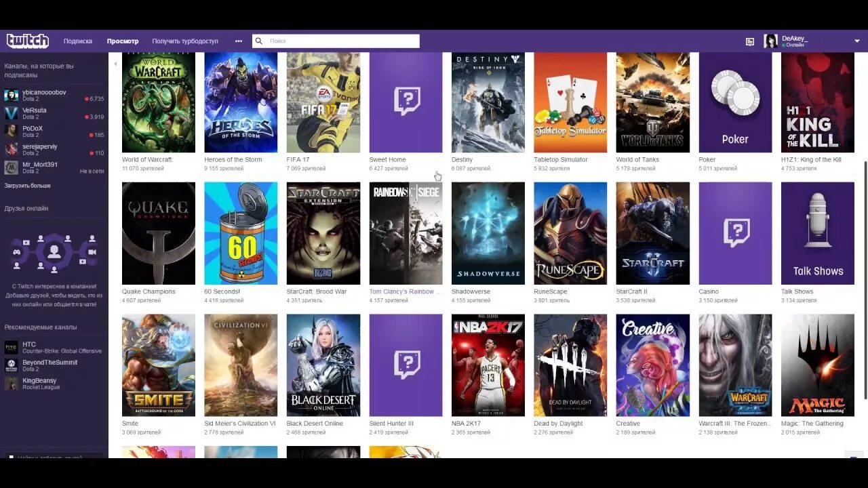Open BeyondTheSummit recommended channel icon
This screenshot has height=488, width=868.
tap(12, 365)
